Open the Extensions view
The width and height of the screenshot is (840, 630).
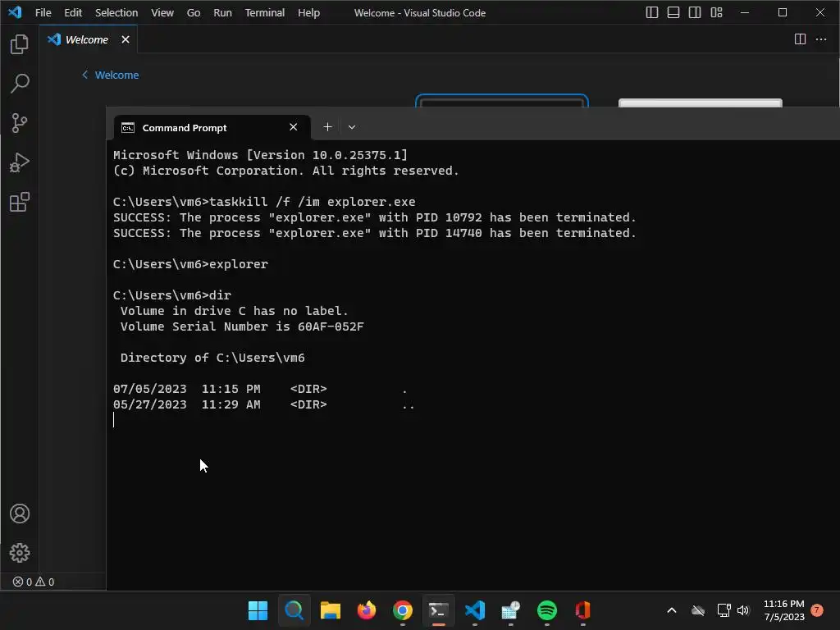coord(20,202)
